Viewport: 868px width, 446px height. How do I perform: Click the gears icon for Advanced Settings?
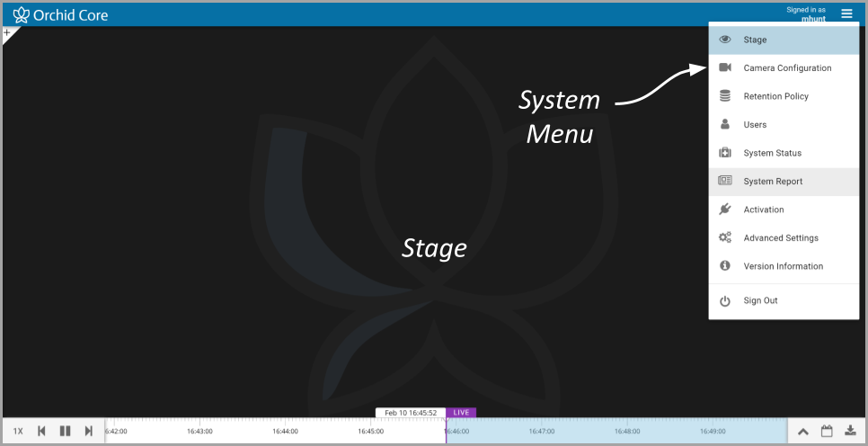coord(724,237)
